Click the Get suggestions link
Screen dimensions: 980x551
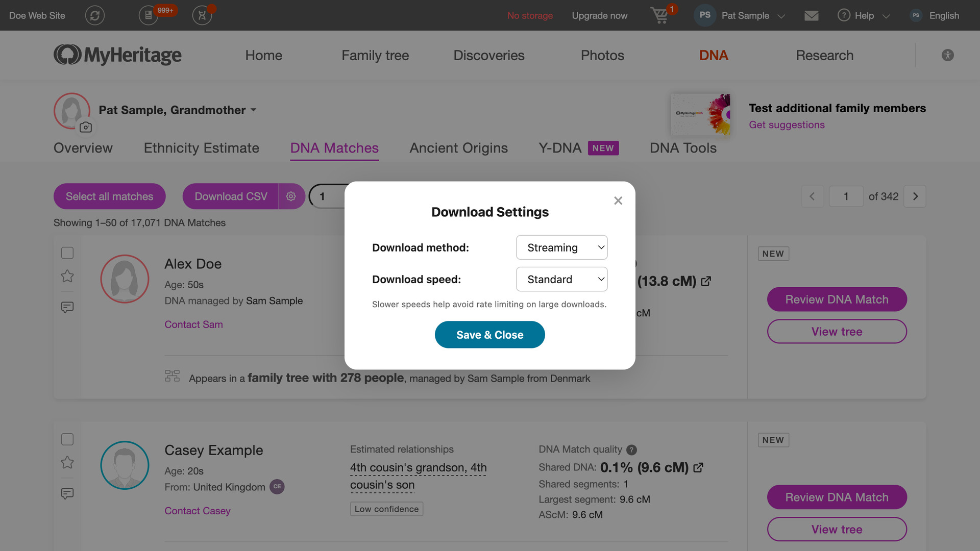point(787,125)
